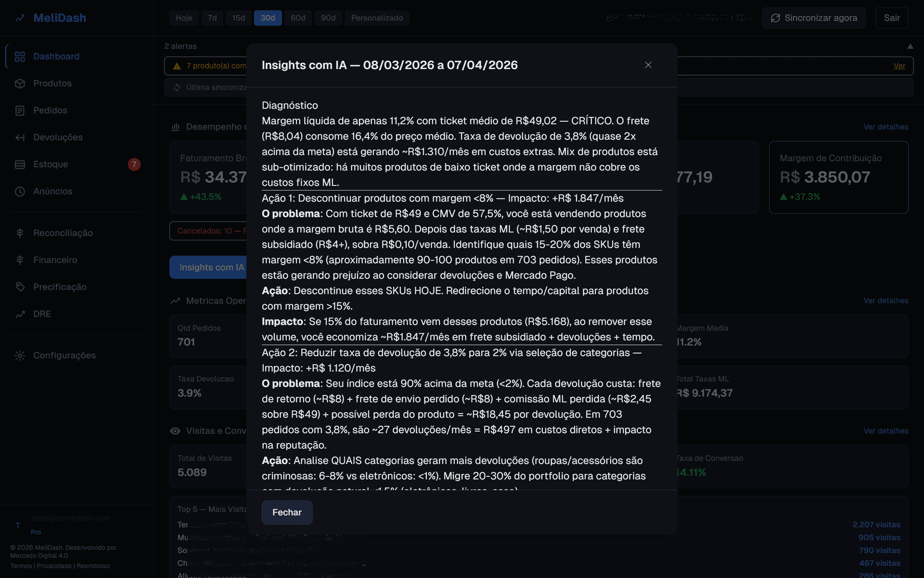Click the Sair button

point(892,18)
